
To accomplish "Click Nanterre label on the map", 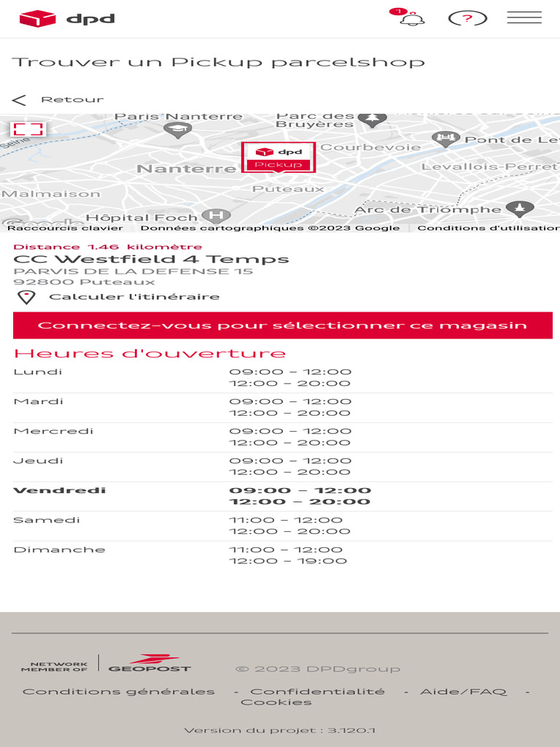I will point(186,169).
